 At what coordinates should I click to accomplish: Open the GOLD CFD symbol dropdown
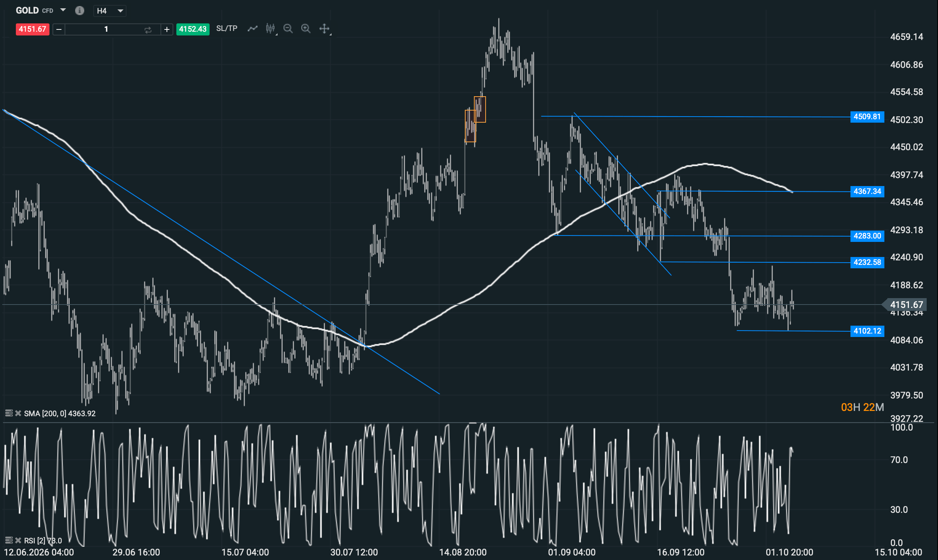pyautogui.click(x=63, y=10)
